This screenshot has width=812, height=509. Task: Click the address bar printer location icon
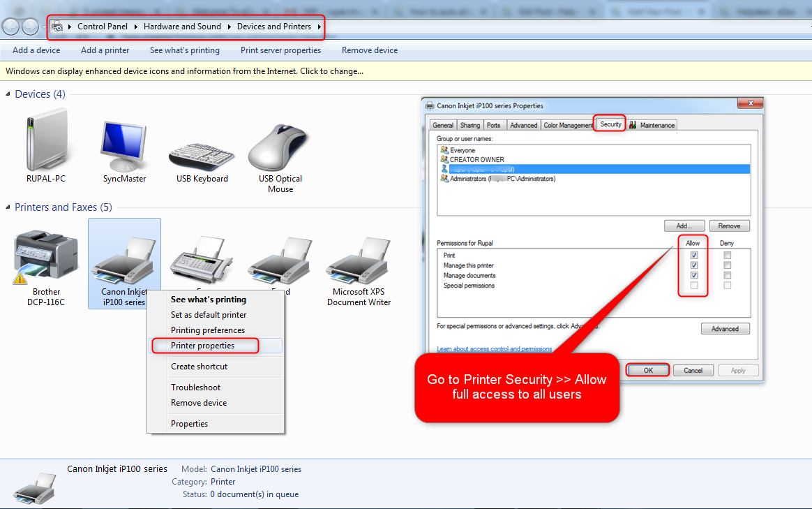pos(57,27)
